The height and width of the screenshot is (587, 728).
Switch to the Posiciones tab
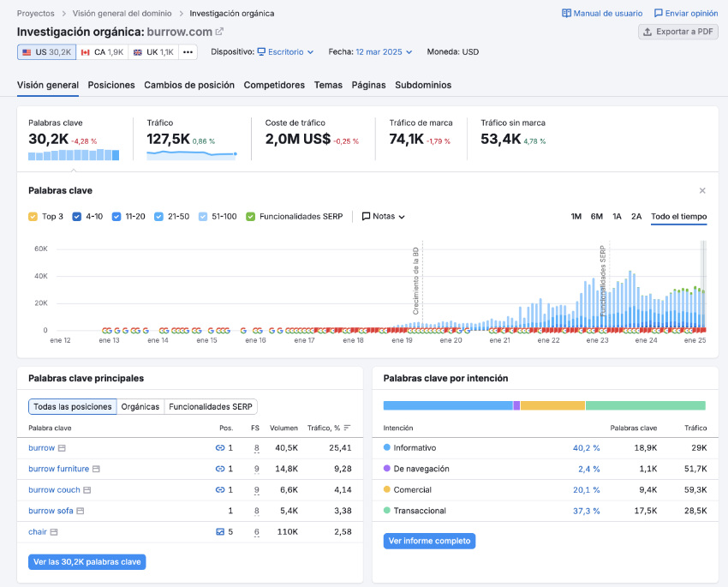click(x=111, y=85)
